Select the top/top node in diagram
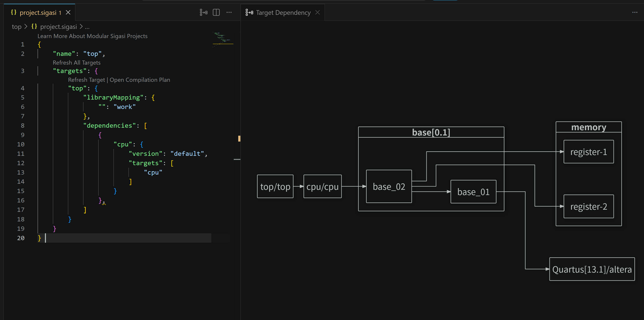The width and height of the screenshot is (644, 320). click(x=275, y=186)
